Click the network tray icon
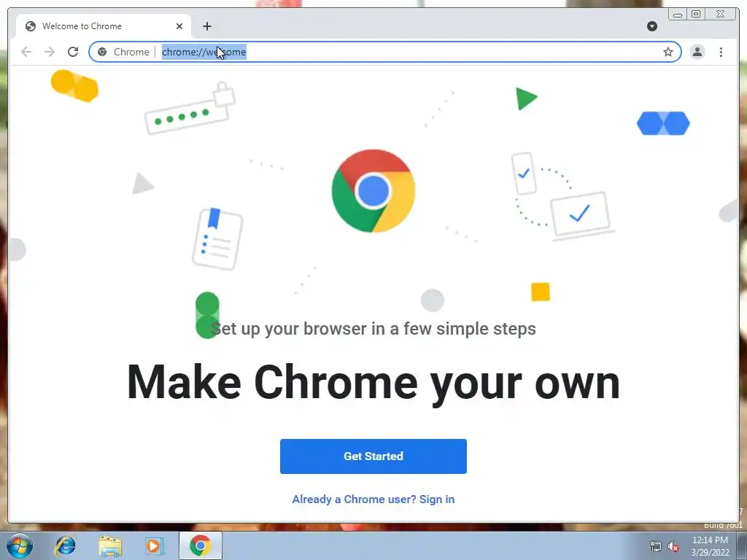This screenshot has height=560, width=747. coord(656,547)
